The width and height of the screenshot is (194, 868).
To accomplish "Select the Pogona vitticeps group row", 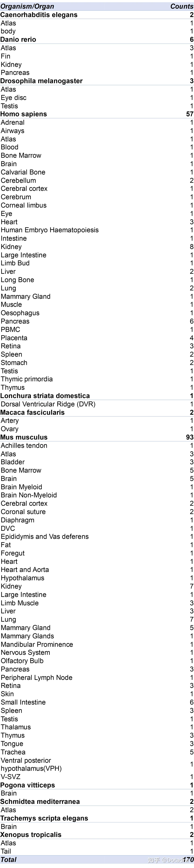I will [x=28, y=785].
